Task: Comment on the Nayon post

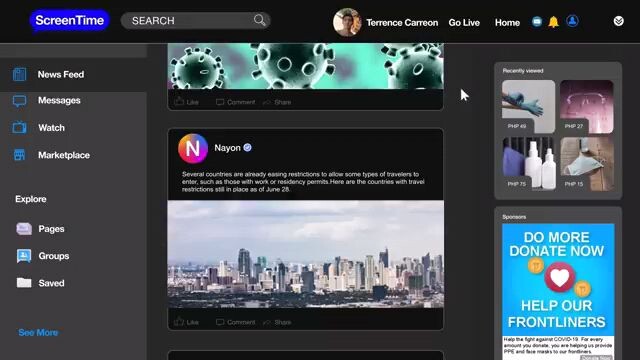Action: pos(236,322)
